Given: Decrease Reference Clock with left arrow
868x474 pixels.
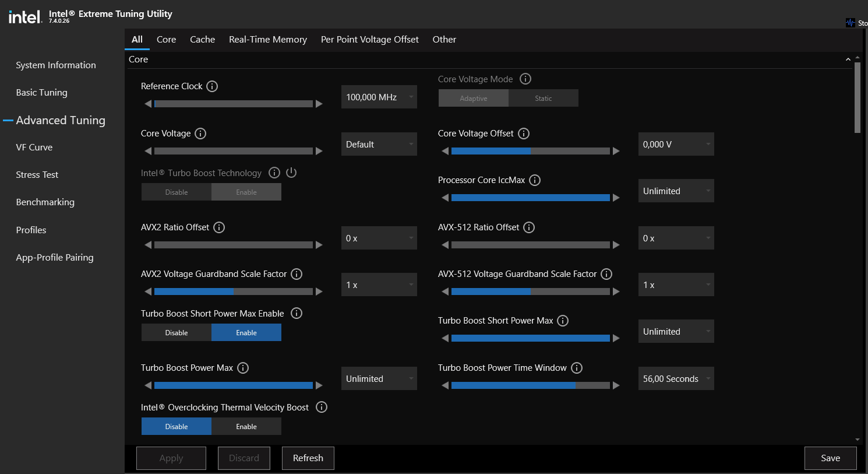Looking at the screenshot, I should pyautogui.click(x=148, y=104).
